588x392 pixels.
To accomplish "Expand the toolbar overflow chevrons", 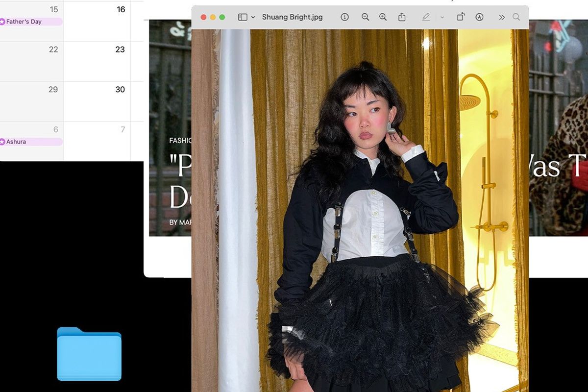I will 502,17.
